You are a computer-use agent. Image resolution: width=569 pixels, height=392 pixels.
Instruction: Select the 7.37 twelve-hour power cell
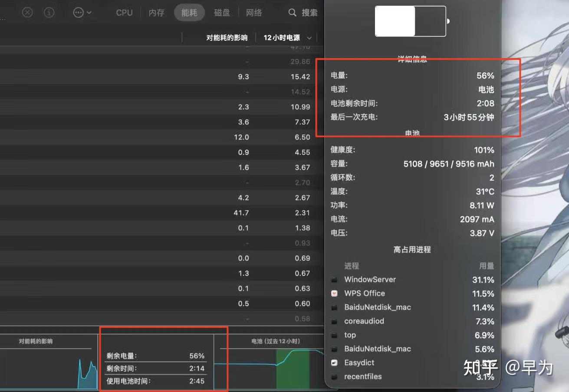pos(303,122)
